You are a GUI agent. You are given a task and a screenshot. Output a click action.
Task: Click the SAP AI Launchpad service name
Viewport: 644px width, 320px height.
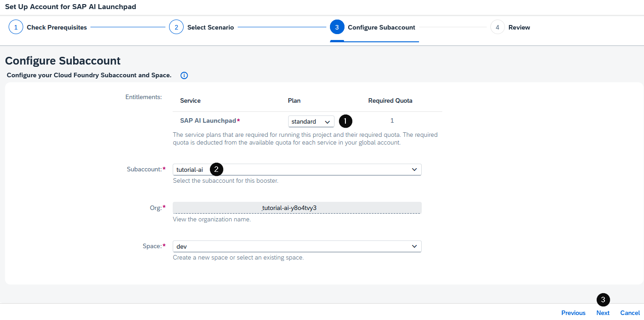[208, 121]
